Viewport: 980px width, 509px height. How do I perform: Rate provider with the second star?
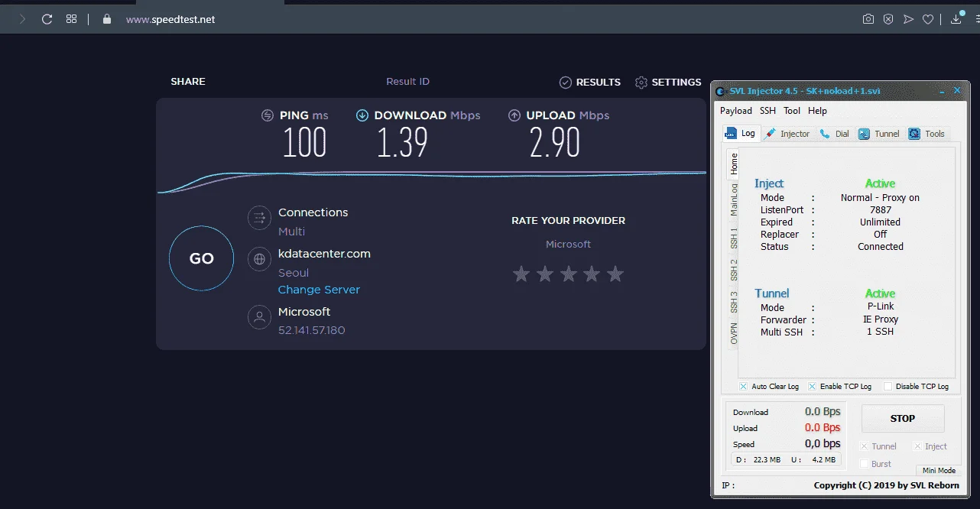pyautogui.click(x=545, y=274)
